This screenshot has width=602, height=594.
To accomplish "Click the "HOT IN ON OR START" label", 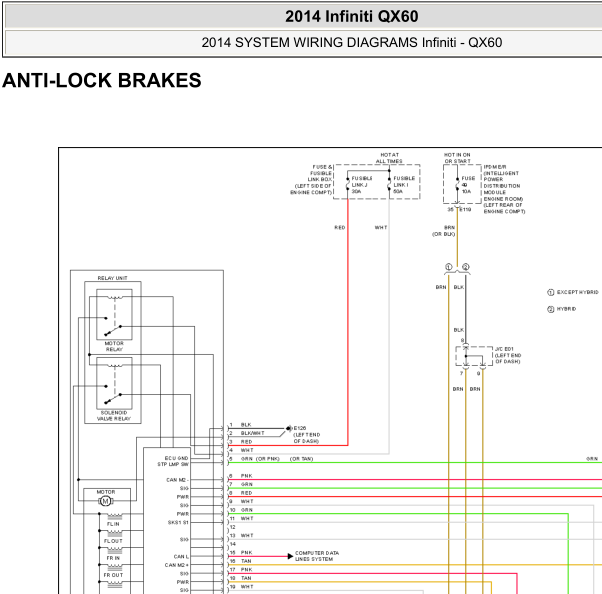I will point(457,158).
